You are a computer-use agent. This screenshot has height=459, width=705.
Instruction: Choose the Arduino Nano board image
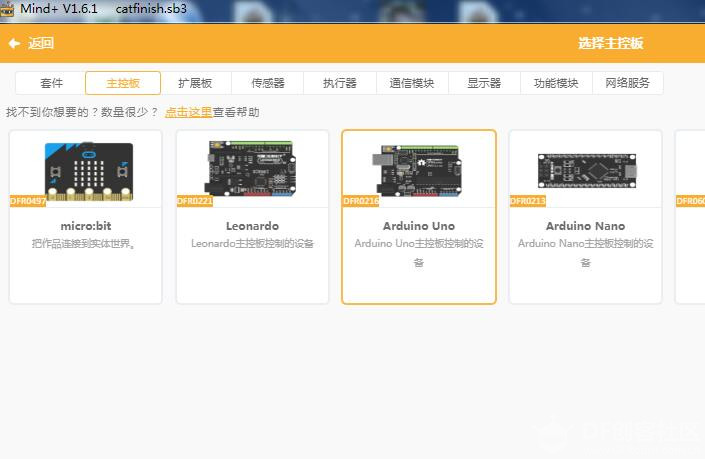coord(587,171)
